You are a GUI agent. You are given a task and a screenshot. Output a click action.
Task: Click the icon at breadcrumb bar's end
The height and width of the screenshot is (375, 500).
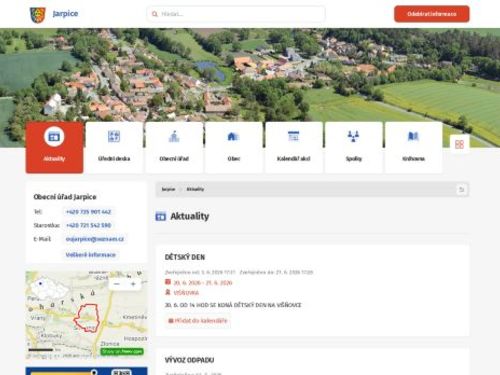462,189
